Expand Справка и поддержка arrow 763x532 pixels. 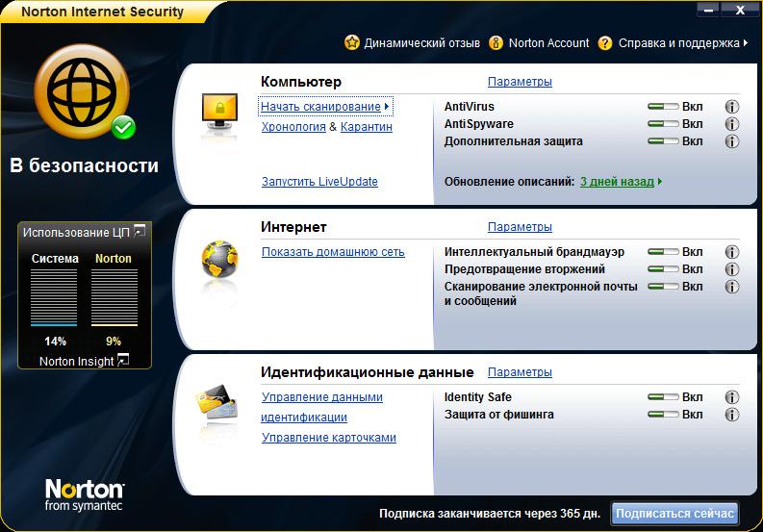pos(746,43)
